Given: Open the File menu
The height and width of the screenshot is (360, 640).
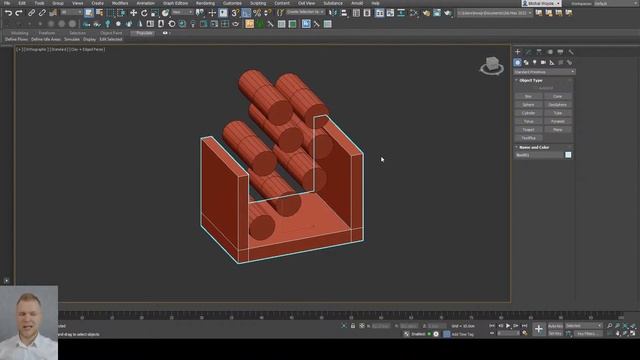Looking at the screenshot, I should (7, 3).
